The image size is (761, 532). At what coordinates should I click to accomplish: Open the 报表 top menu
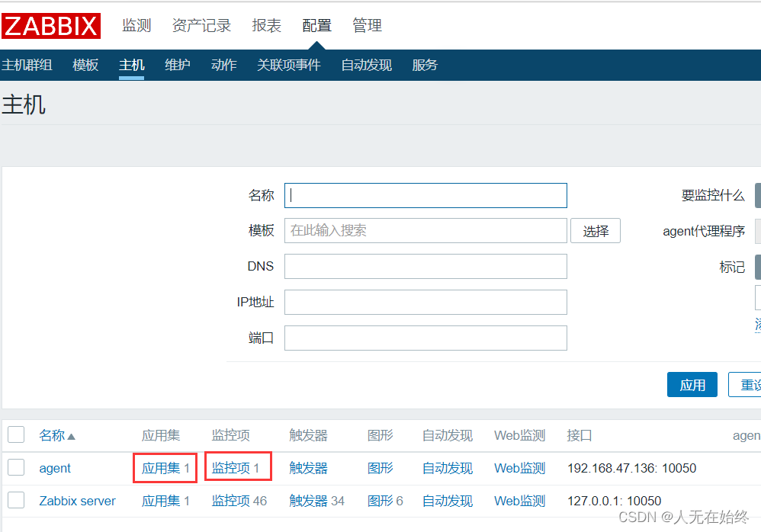coord(266,25)
